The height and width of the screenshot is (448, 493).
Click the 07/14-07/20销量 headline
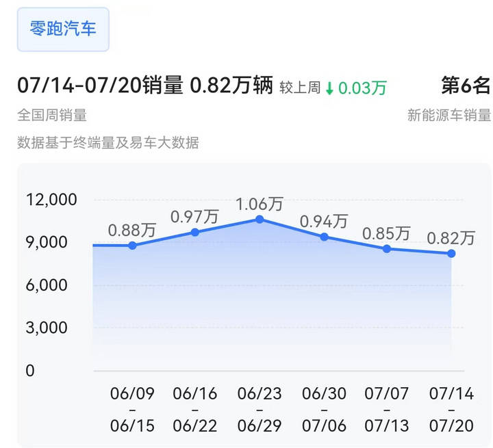pyautogui.click(x=100, y=87)
